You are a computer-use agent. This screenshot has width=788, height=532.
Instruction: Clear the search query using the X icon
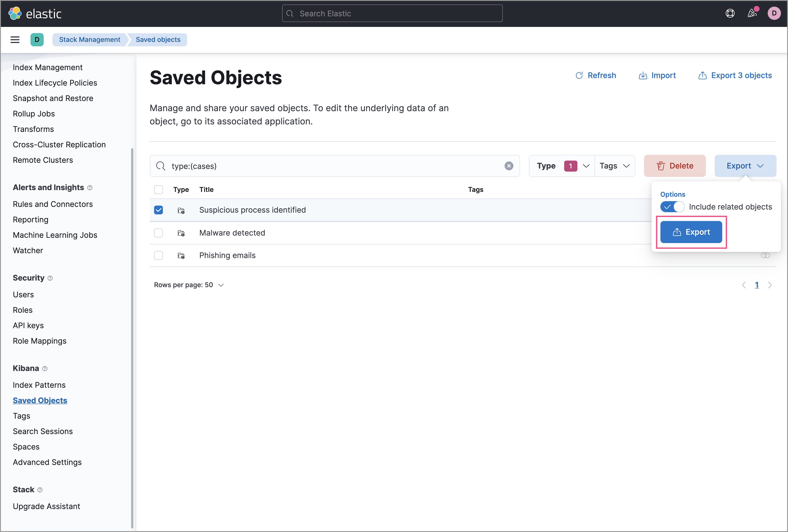pyautogui.click(x=509, y=166)
